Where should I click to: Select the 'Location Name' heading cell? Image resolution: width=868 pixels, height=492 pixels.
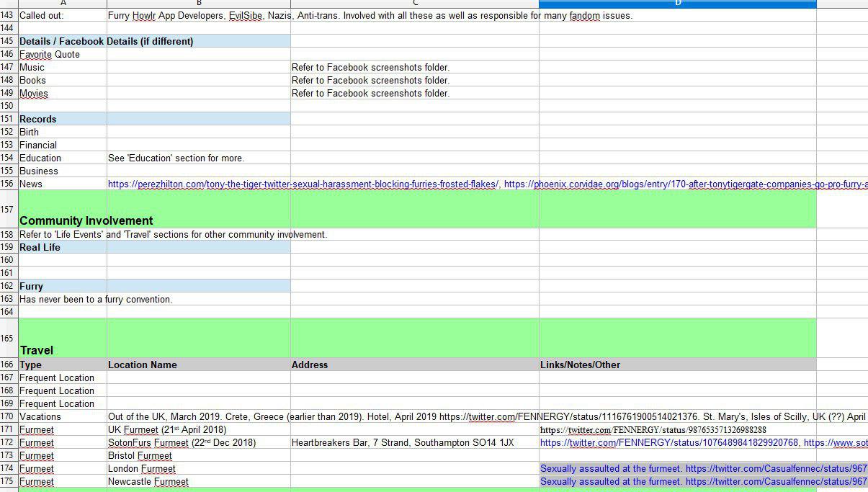(199, 364)
